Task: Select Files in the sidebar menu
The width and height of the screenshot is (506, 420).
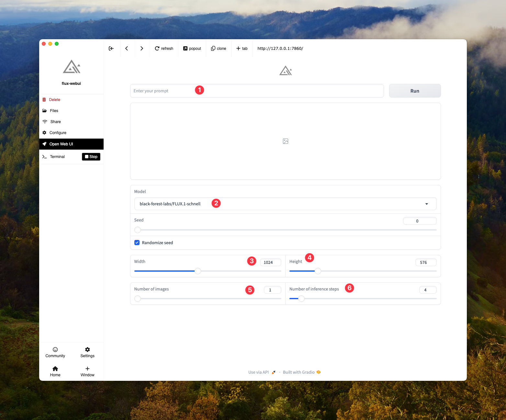Action: [x=54, y=111]
